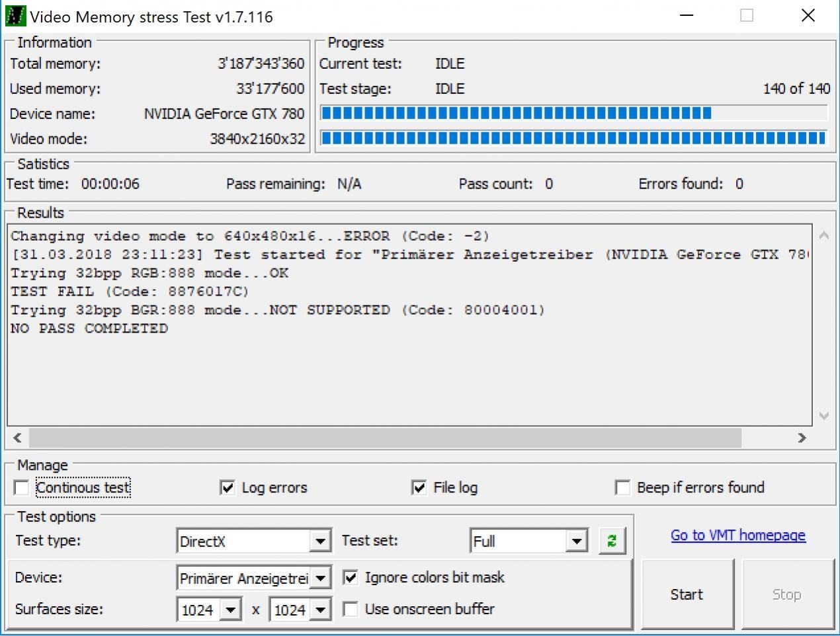Viewport: 840px width, 636px height.
Task: Click the results horizontal scrollbar thumb
Action: 385,438
